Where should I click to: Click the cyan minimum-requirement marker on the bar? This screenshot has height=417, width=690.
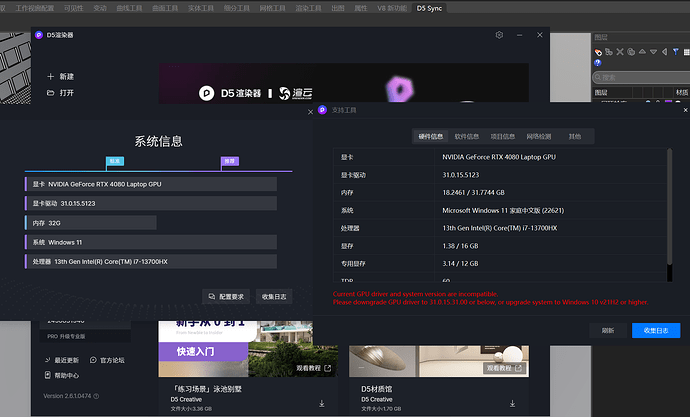click(x=115, y=161)
